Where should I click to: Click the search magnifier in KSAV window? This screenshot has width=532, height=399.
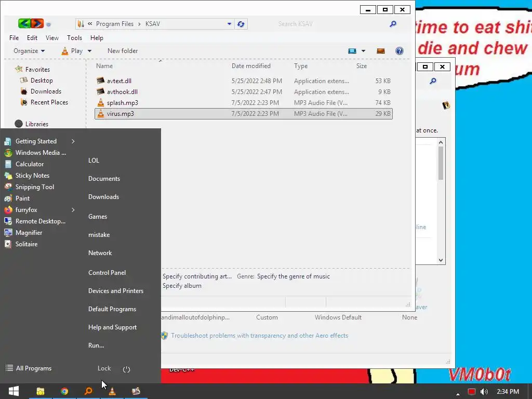pyautogui.click(x=393, y=24)
